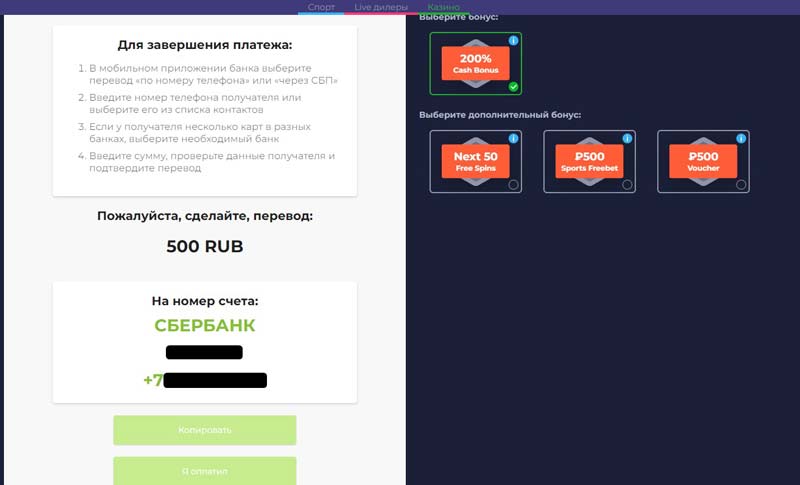The height and width of the screenshot is (485, 800).
Task: Choose the ₽500 Voucher radio button
Action: (741, 184)
